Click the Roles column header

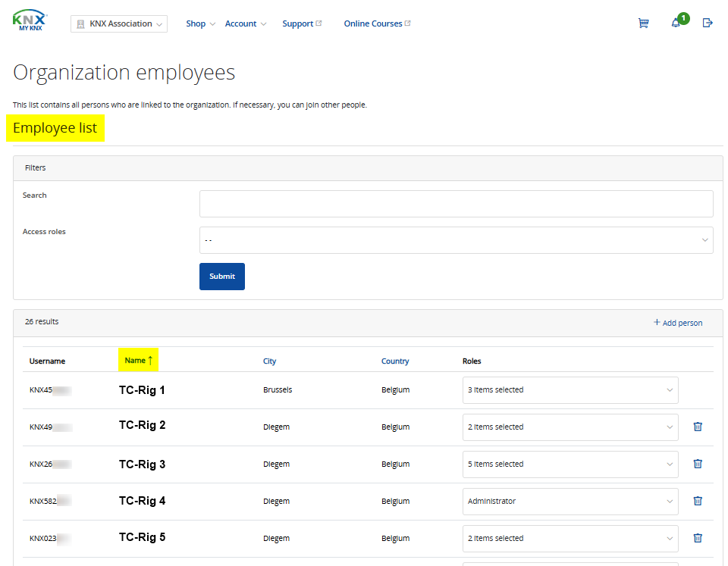[x=472, y=361]
